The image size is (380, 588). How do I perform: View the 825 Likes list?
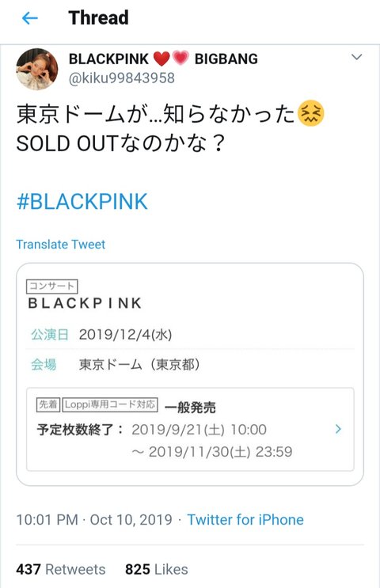pyautogui.click(x=157, y=569)
